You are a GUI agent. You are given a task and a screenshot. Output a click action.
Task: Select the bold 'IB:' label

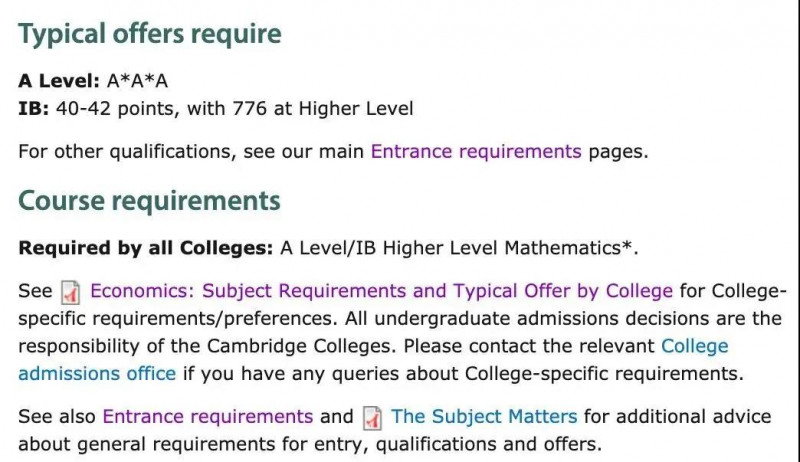tap(34, 109)
